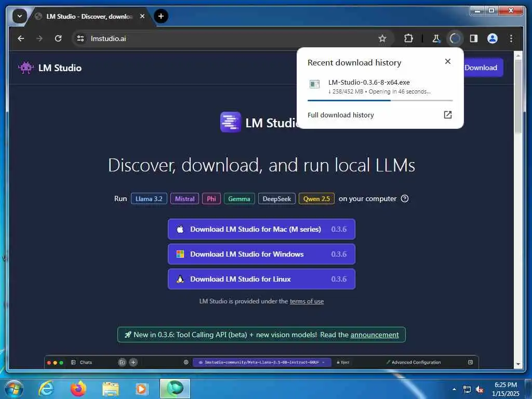The image size is (532, 399).
Task: Click the page scrollbar up arrow
Action: tap(518, 55)
